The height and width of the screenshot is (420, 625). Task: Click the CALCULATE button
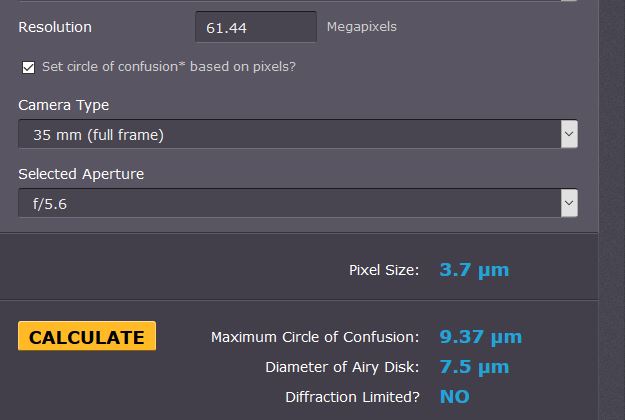(x=87, y=337)
